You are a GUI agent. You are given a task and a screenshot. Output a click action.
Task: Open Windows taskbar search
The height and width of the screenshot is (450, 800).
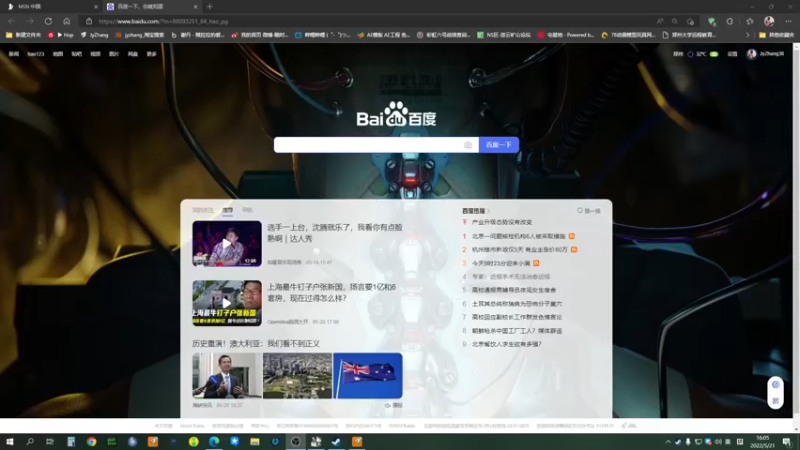pyautogui.click(x=30, y=442)
